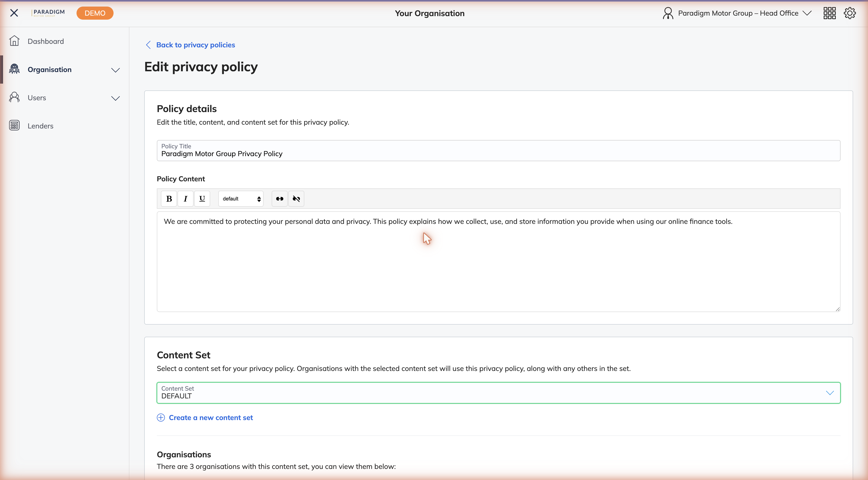The height and width of the screenshot is (480, 868).
Task: Open the user profile icon
Action: point(668,13)
